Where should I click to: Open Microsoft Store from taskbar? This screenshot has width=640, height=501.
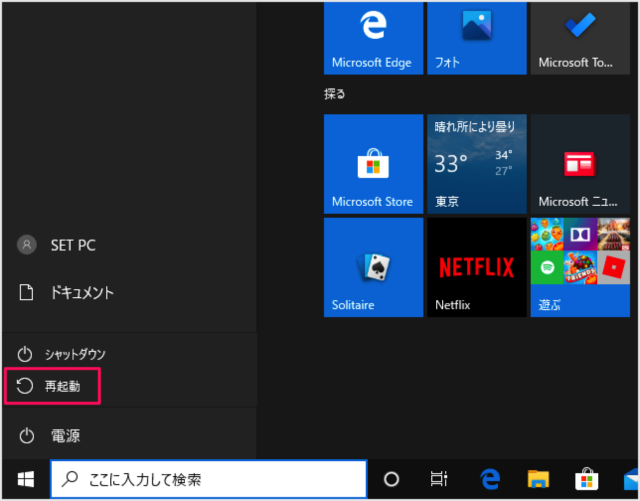pos(587,479)
